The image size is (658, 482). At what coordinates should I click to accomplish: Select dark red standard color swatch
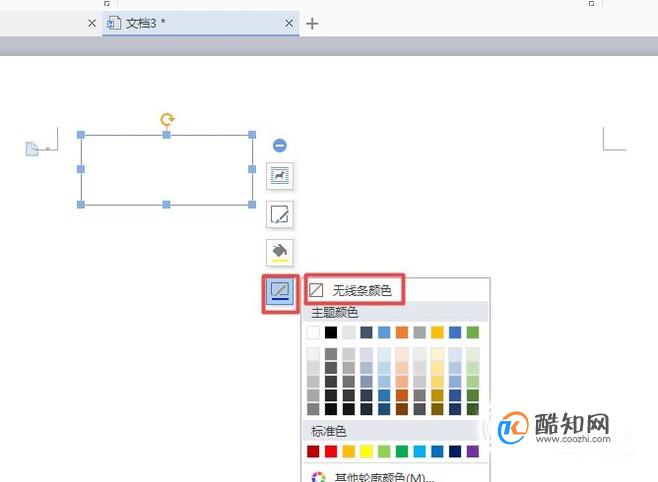coord(313,451)
